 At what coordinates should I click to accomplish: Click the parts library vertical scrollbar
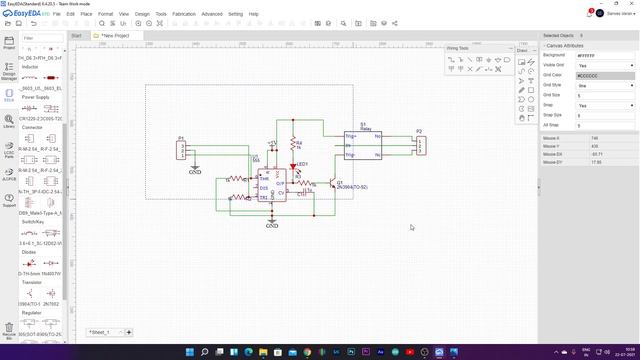coord(64,210)
